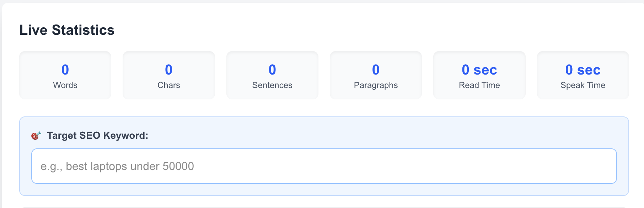Select the Chars statistic card

(x=168, y=75)
